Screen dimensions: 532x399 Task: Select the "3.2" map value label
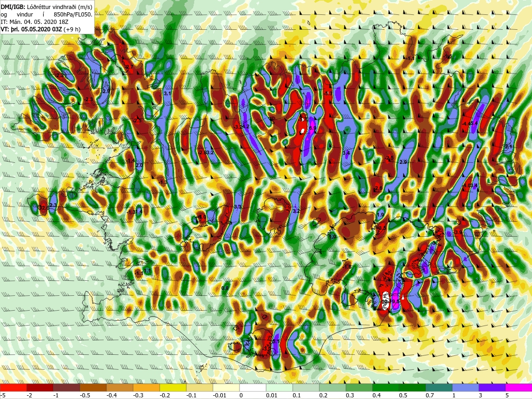296,211
